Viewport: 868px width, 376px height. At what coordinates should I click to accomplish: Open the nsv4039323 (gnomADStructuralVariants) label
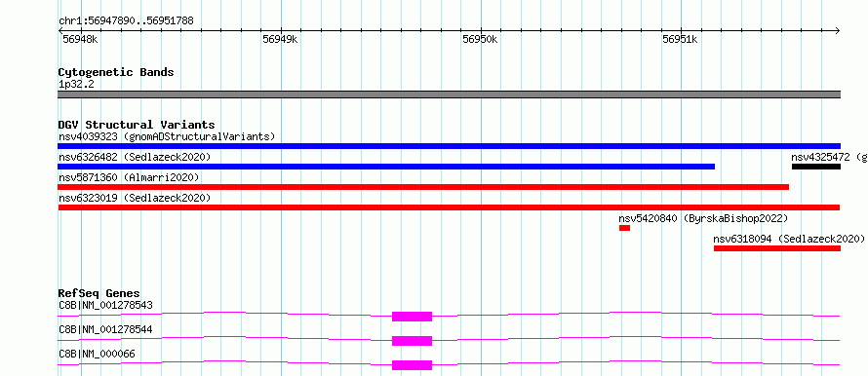167,136
